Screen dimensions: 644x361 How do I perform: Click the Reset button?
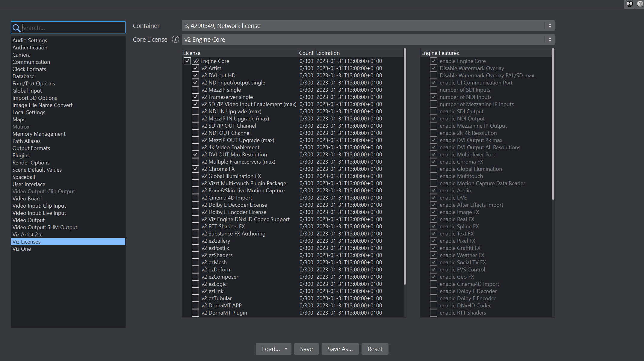(x=375, y=349)
